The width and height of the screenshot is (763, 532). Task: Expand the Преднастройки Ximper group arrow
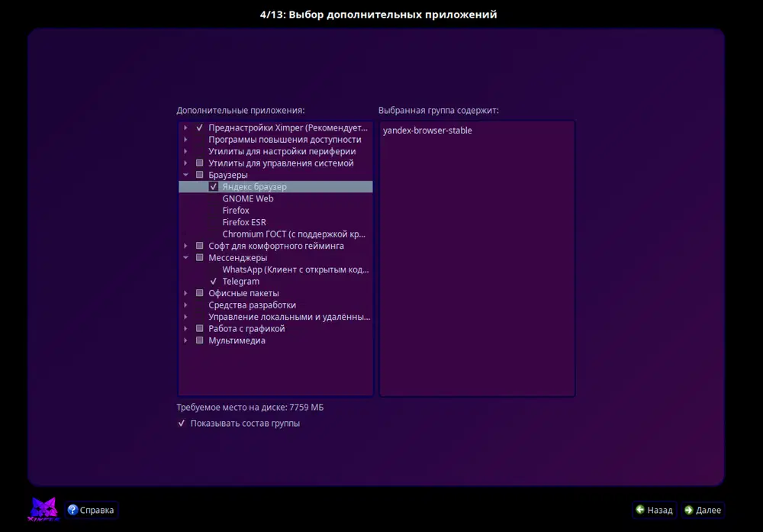(185, 127)
